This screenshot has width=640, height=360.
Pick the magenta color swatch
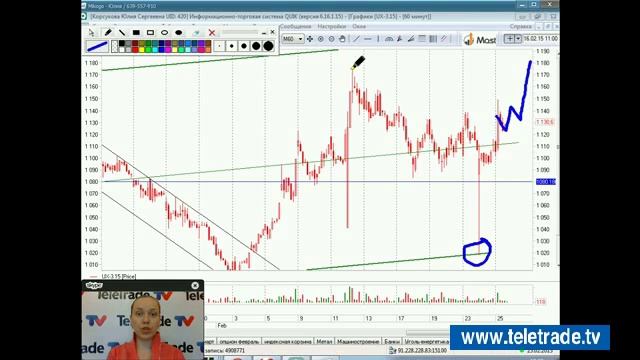(x=168, y=50)
